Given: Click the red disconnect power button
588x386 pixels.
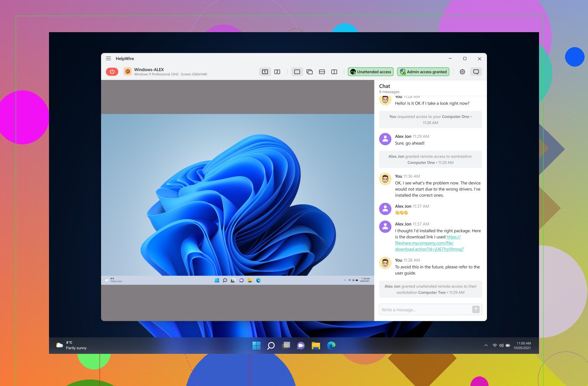Looking at the screenshot, I should pos(112,72).
